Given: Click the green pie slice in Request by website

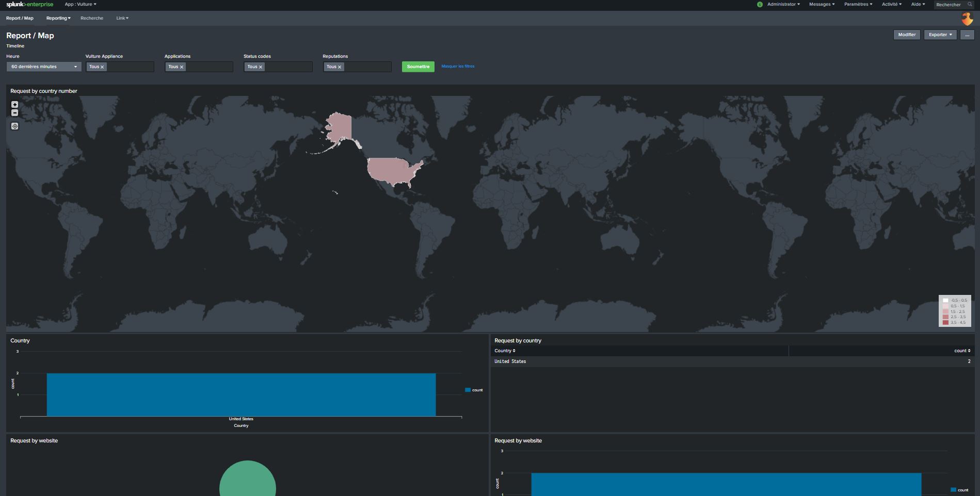Looking at the screenshot, I should (x=248, y=480).
